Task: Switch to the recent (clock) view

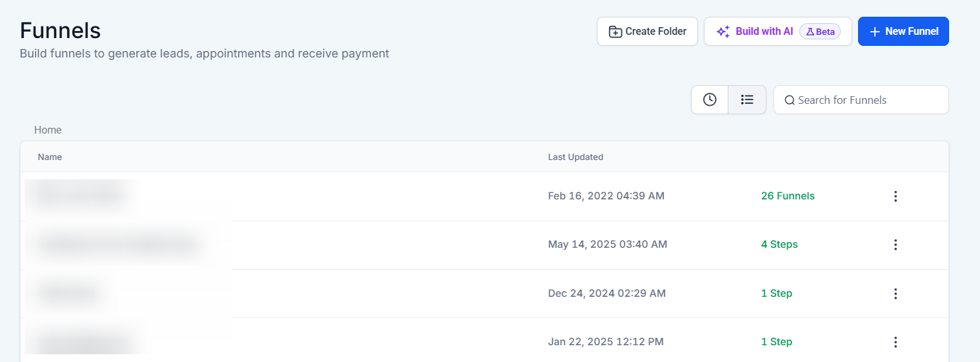Action: click(x=710, y=100)
